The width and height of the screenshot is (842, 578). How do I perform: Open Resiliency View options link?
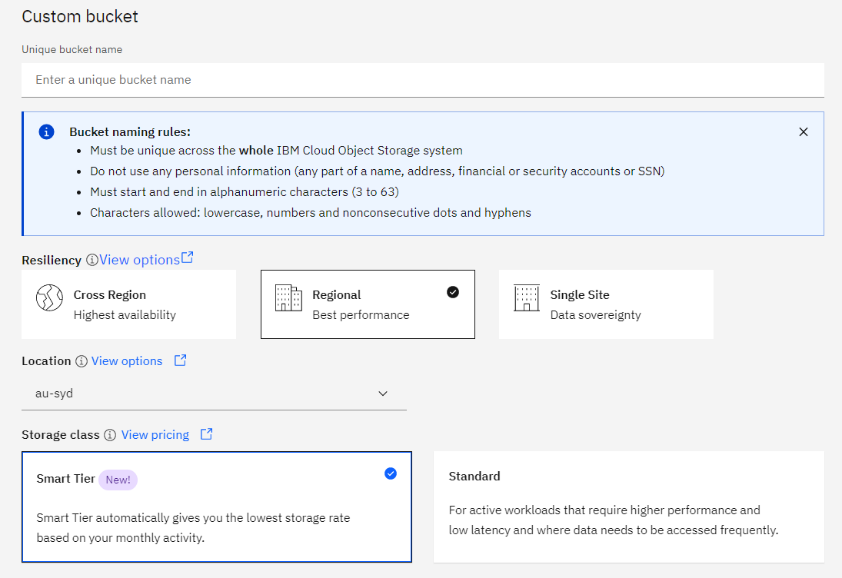tap(139, 260)
